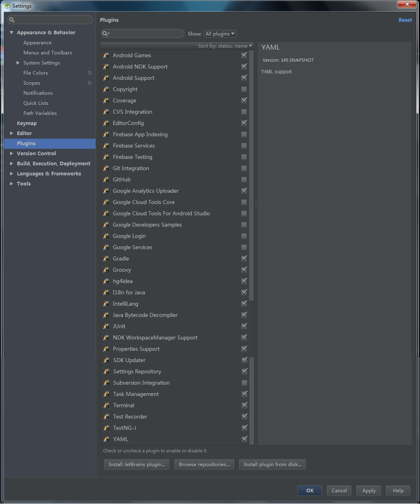The width and height of the screenshot is (420, 504).
Task: Click the plugin icon beside Terminal
Action: coord(106,405)
